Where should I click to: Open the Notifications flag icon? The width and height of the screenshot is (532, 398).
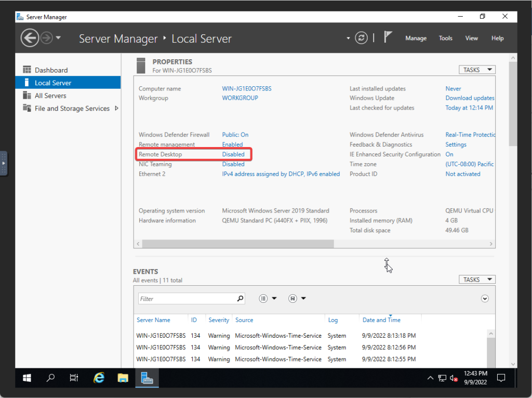(x=388, y=37)
